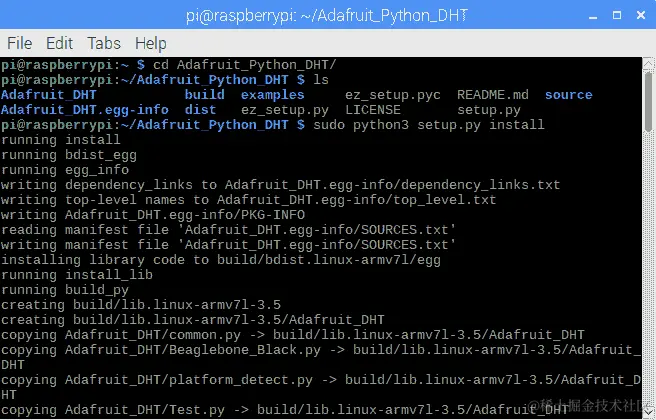Click the scrollbar down arrow
The image size is (656, 420).
tap(648, 412)
